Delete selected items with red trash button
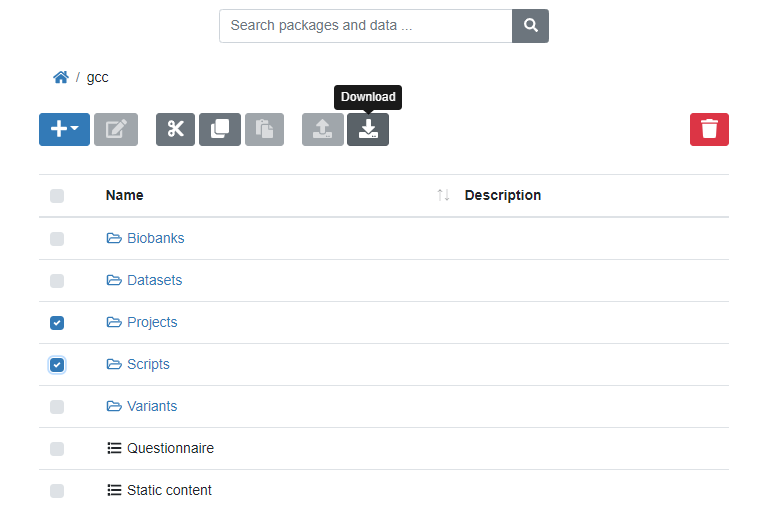768x512 pixels. (709, 130)
